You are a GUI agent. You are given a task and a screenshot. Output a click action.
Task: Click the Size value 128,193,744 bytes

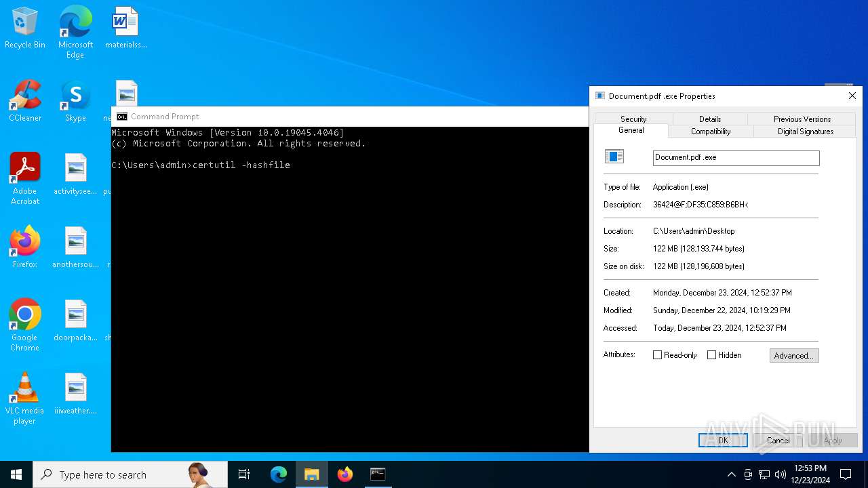point(698,249)
